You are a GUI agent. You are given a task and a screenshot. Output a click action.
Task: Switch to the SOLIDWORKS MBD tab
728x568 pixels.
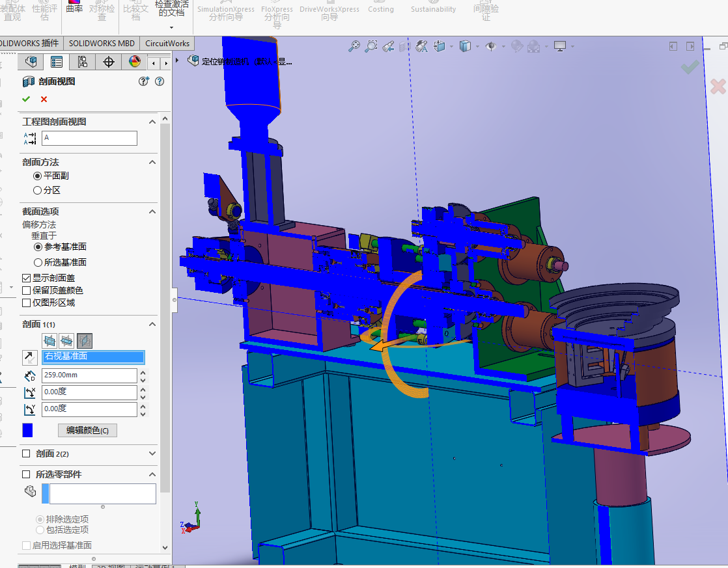[102, 44]
